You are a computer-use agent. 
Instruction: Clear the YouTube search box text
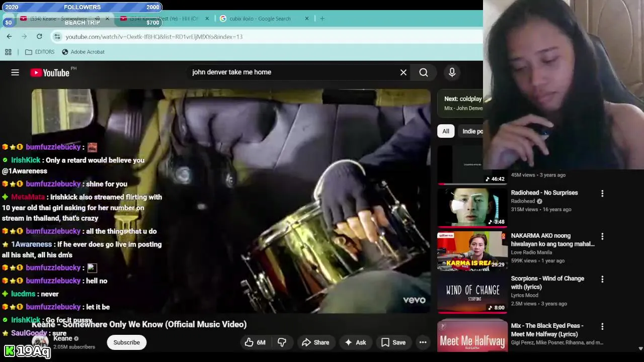pyautogui.click(x=404, y=72)
